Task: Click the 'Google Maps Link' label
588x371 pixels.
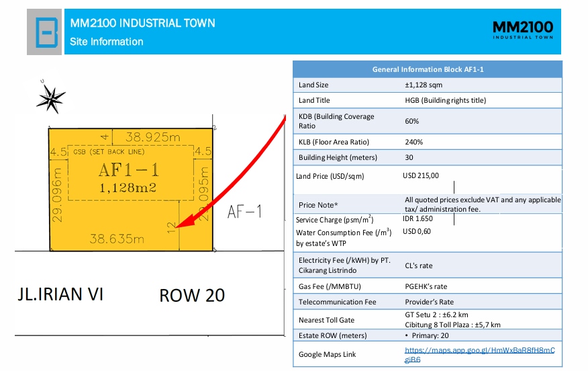Action: 327,354
